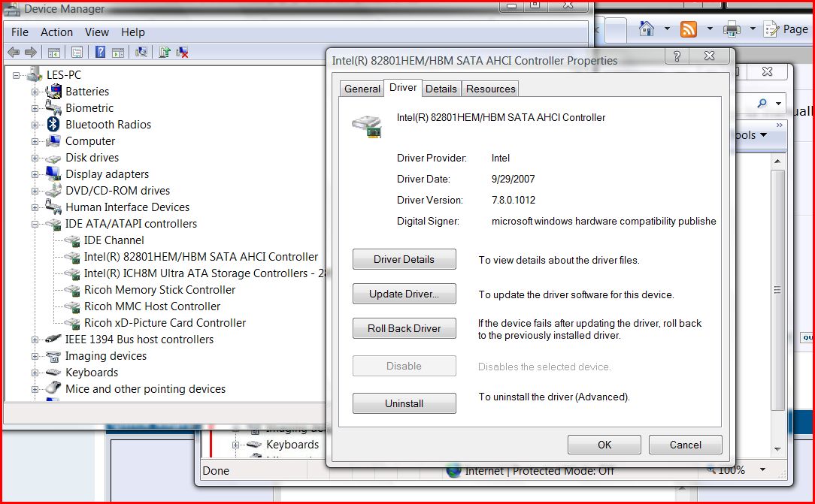Screen dimensions: 815x504
Task: Click the Forward arrow in Device Manager toolbar
Action: pyautogui.click(x=31, y=52)
